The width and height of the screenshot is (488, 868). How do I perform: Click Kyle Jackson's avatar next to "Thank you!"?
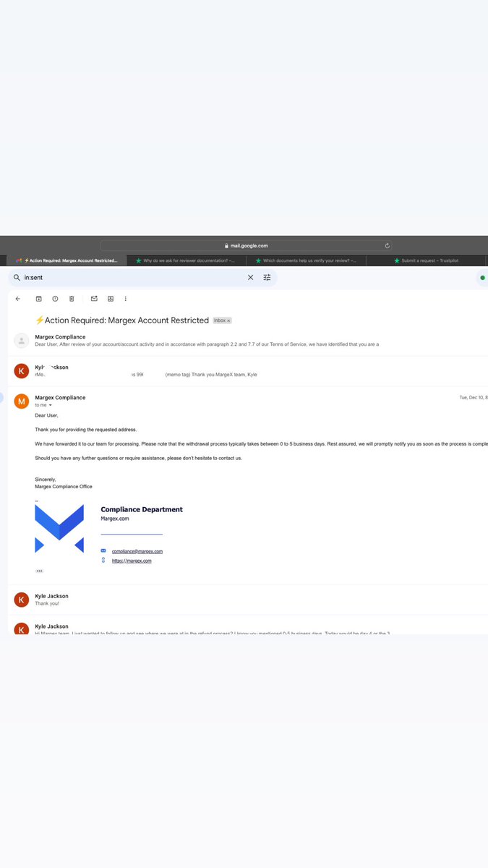tap(22, 599)
